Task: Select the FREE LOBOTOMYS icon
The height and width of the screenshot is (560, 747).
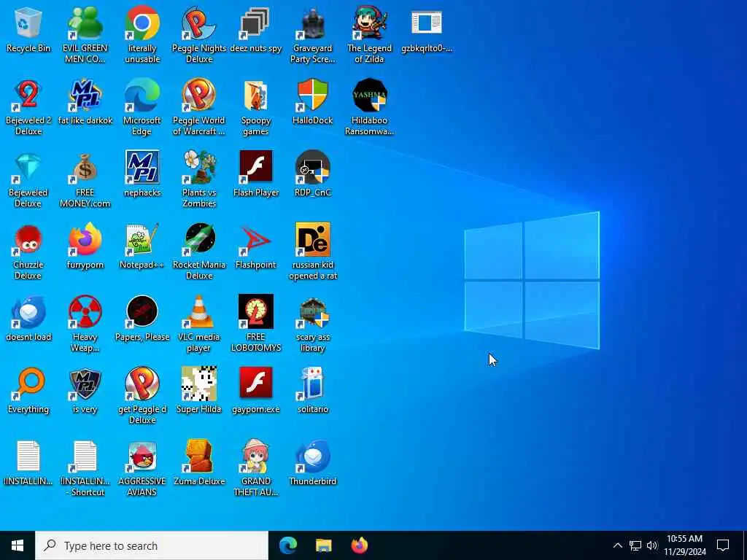Action: pos(255,312)
